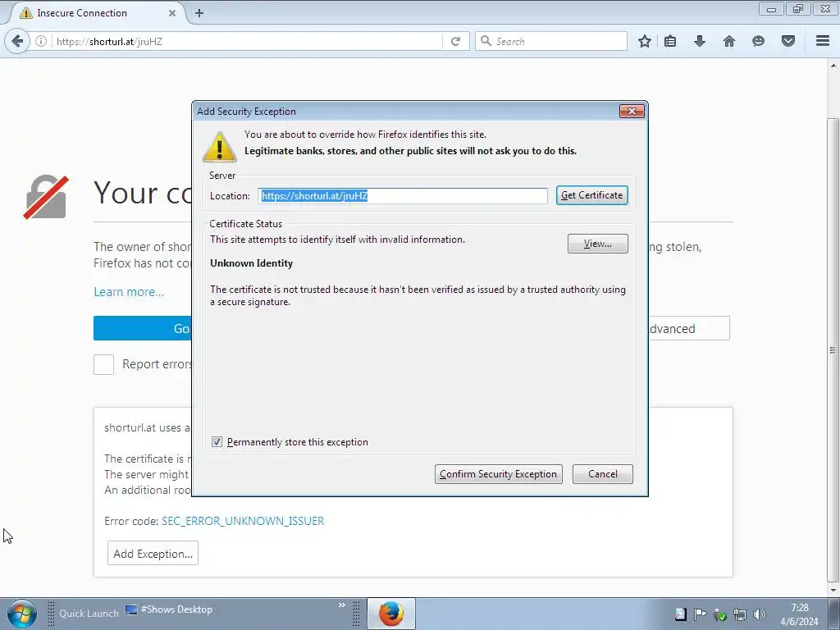Close the Add Security Exception dialog
This screenshot has width=840, height=630.
[632, 111]
